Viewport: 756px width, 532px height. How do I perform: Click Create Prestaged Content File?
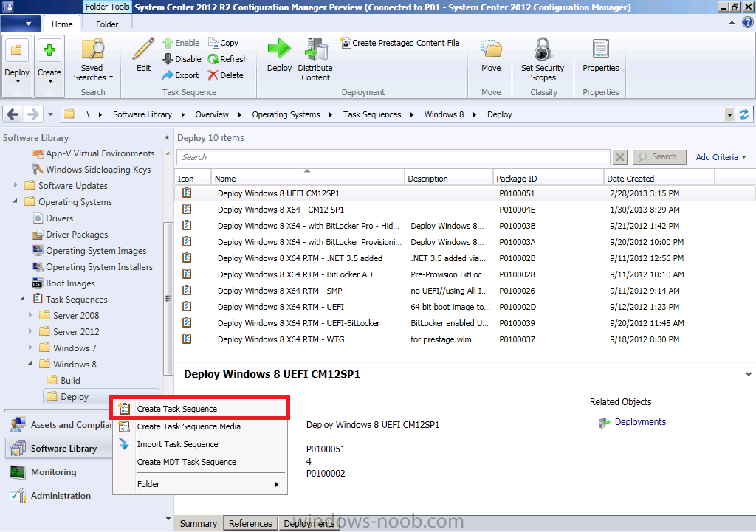(x=399, y=43)
